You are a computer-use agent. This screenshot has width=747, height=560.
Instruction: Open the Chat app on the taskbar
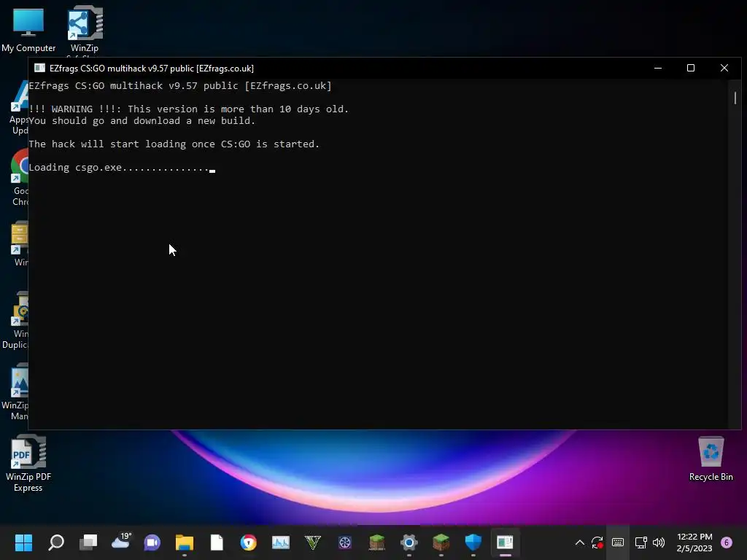(152, 542)
